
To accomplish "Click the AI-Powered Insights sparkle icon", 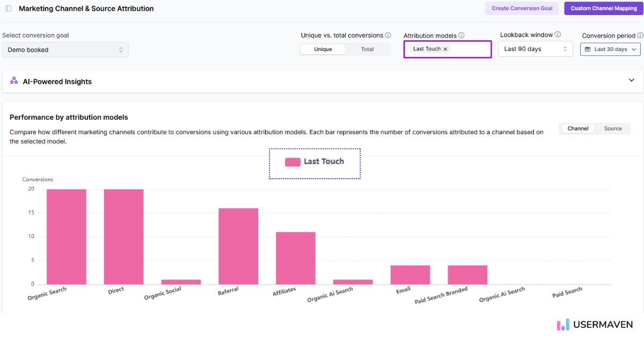I will click(x=14, y=81).
